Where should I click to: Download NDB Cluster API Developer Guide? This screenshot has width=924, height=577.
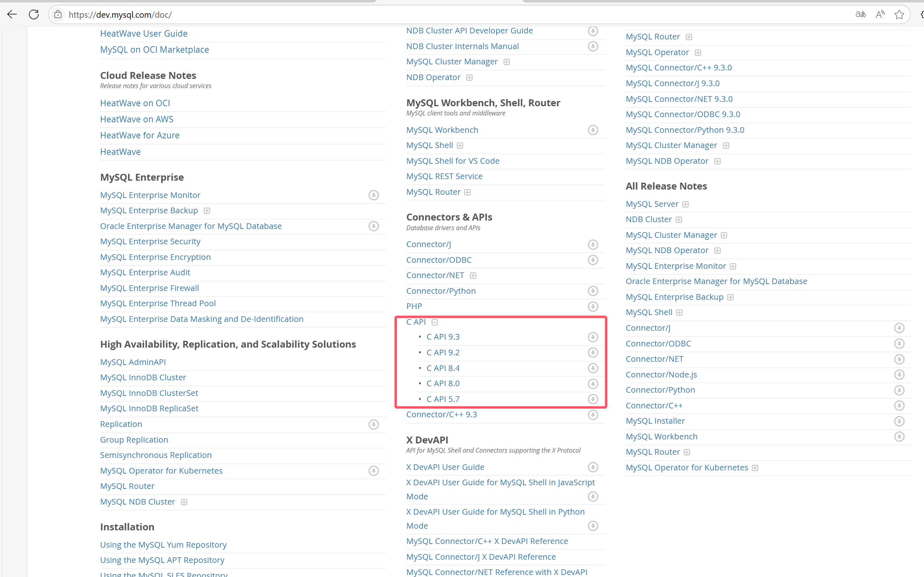click(x=593, y=31)
